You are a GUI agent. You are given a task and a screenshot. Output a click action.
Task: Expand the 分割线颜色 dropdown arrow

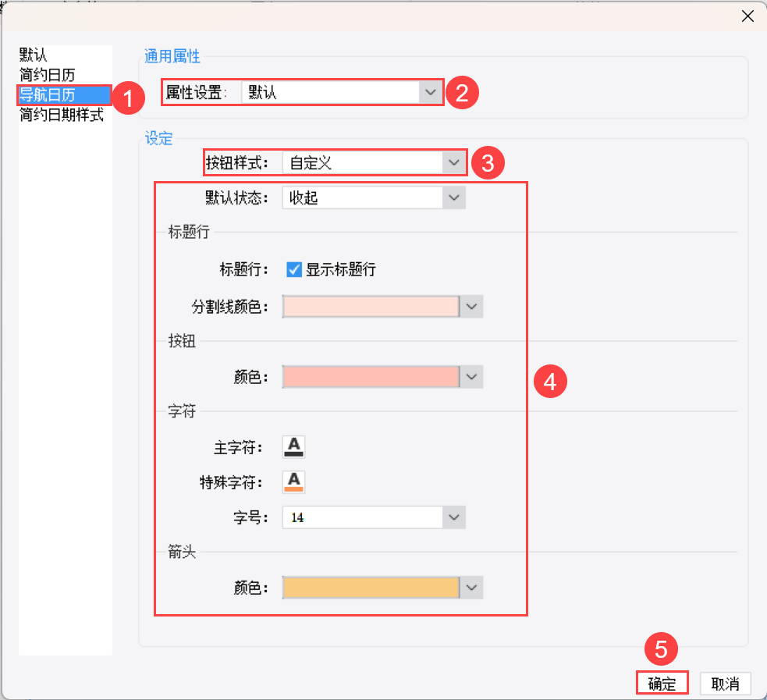coord(471,307)
